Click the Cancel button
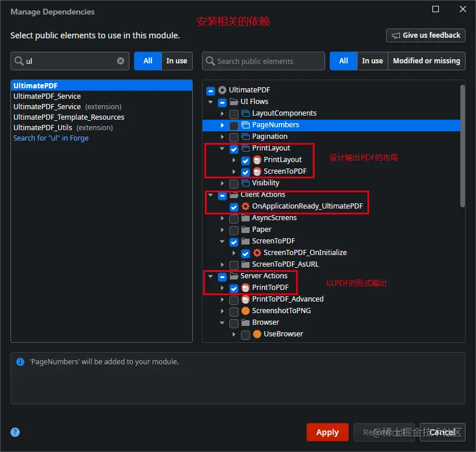Image resolution: width=476 pixels, height=452 pixels. click(442, 432)
